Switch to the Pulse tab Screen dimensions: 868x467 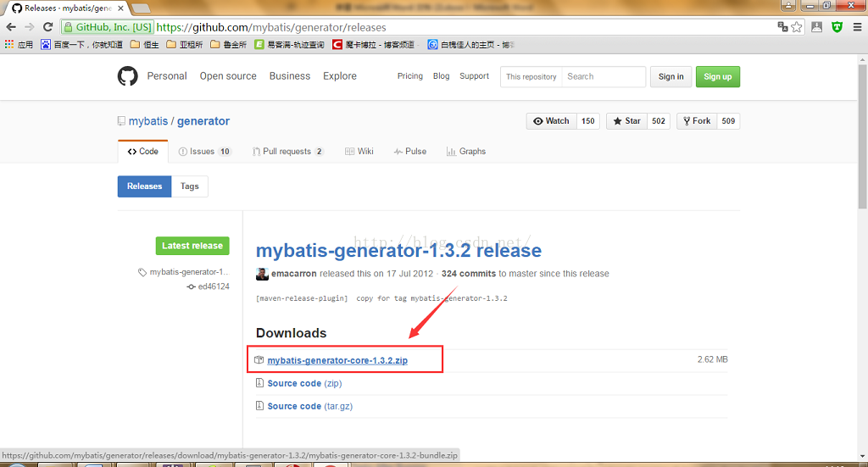click(x=410, y=152)
